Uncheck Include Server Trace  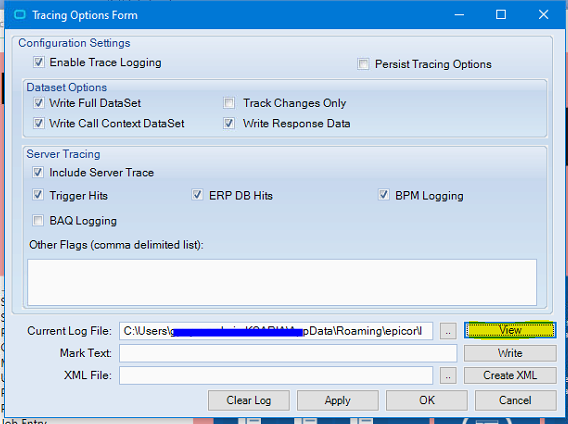click(38, 172)
